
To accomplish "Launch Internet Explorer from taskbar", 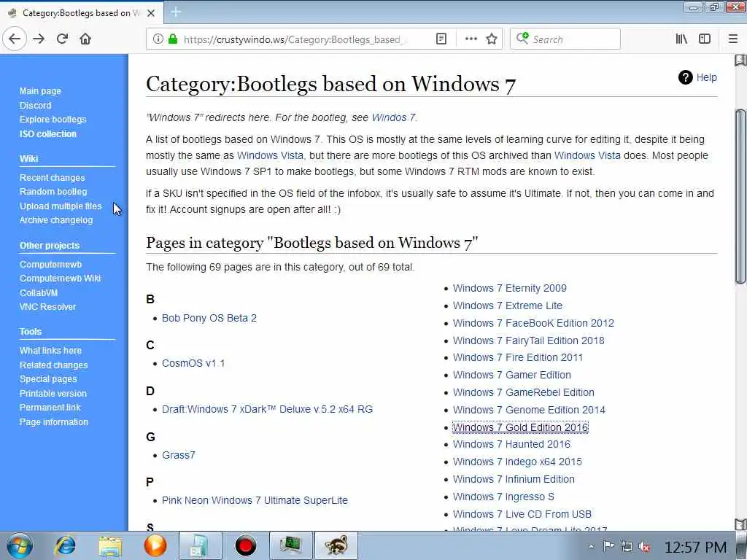I will tap(65, 545).
